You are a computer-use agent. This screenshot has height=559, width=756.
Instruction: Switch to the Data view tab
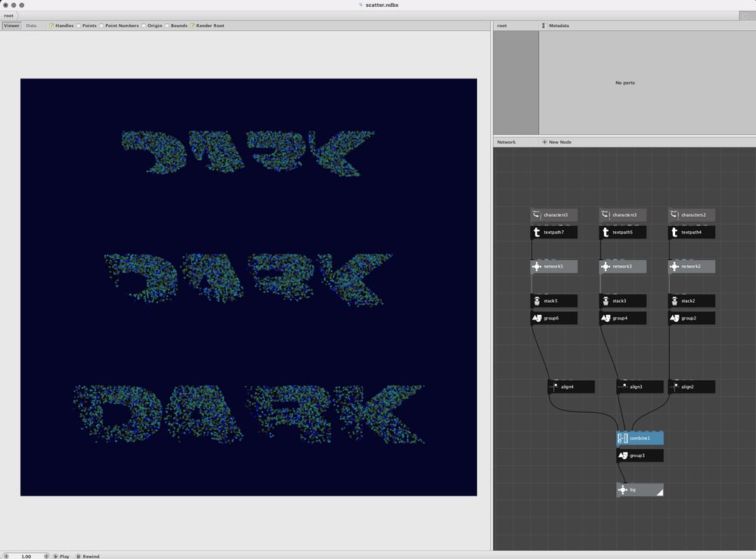pyautogui.click(x=31, y=26)
